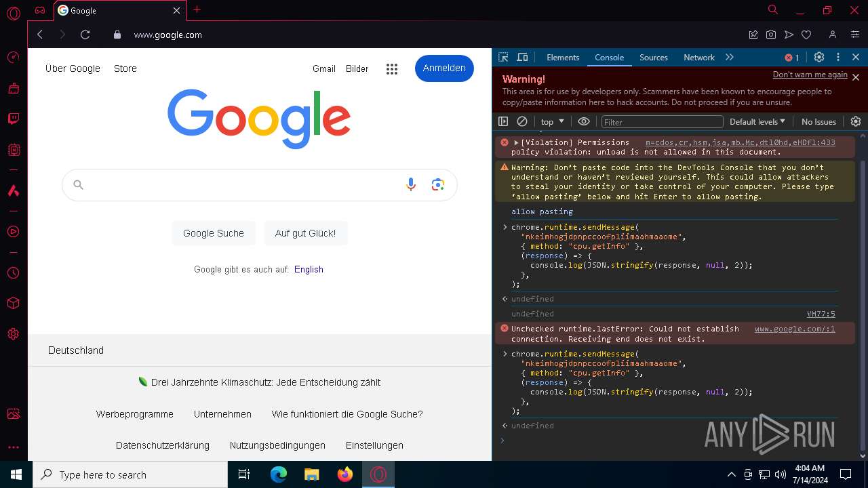The image size is (868, 488).
Task: Open GX Corner gamepad icon
Action: pyautogui.click(x=40, y=10)
